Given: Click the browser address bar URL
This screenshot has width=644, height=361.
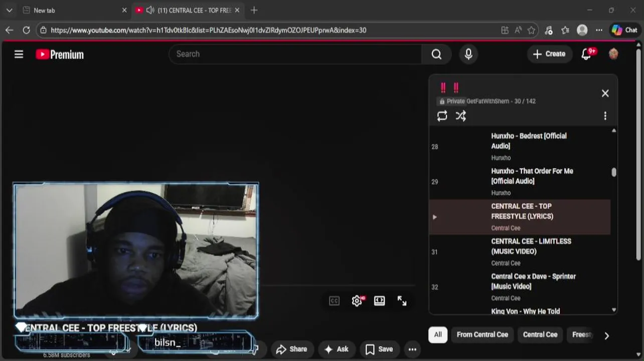Looking at the screenshot, I should tap(208, 30).
